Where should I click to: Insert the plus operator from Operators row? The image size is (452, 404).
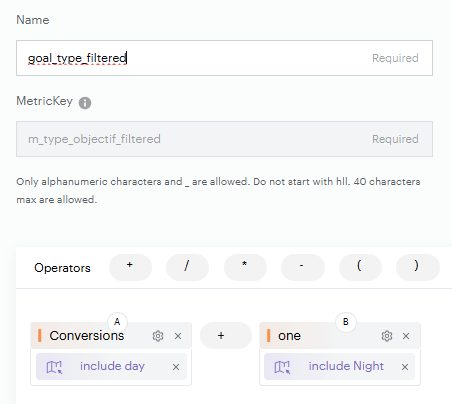[x=130, y=267]
